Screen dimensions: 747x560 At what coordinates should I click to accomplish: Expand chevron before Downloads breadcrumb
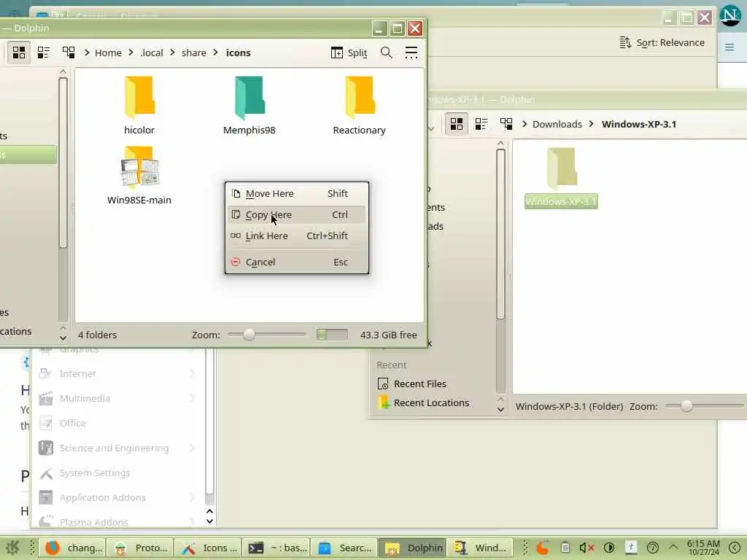[525, 124]
